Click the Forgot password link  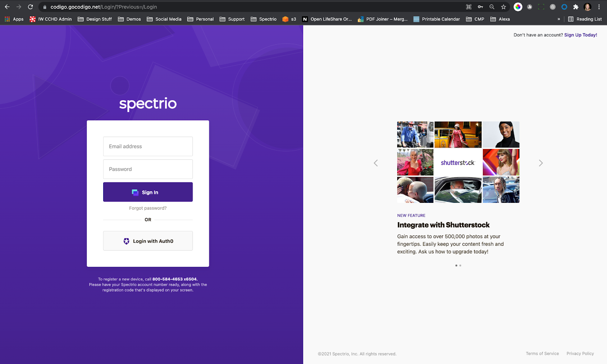coord(148,208)
